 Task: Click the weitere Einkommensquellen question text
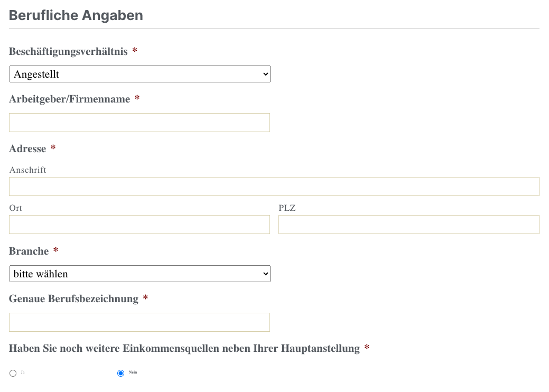184,348
